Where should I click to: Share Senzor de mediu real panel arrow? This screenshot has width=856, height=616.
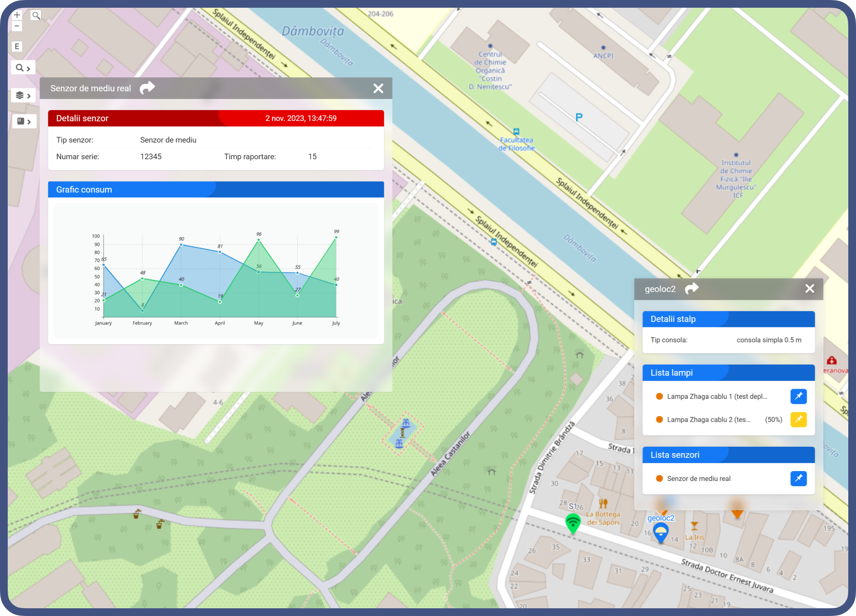147,88
